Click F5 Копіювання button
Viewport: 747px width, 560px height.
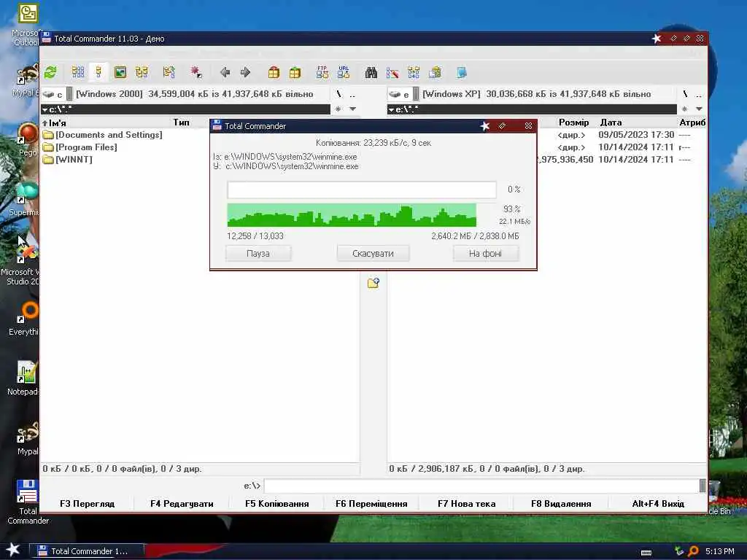click(x=276, y=504)
